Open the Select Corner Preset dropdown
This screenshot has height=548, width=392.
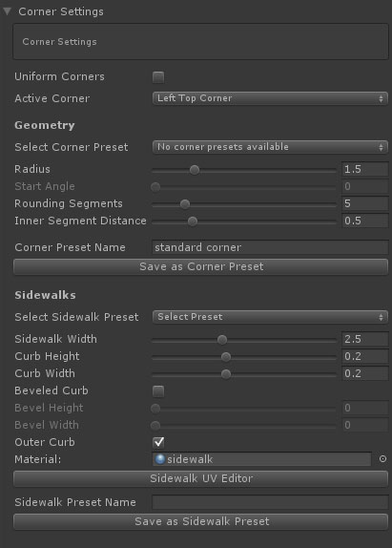[x=270, y=147]
